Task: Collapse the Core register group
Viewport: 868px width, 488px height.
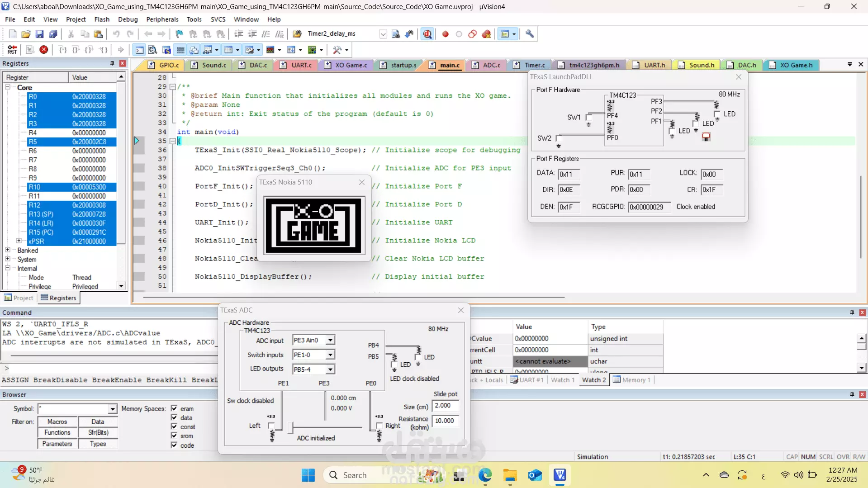Action: click(8, 87)
